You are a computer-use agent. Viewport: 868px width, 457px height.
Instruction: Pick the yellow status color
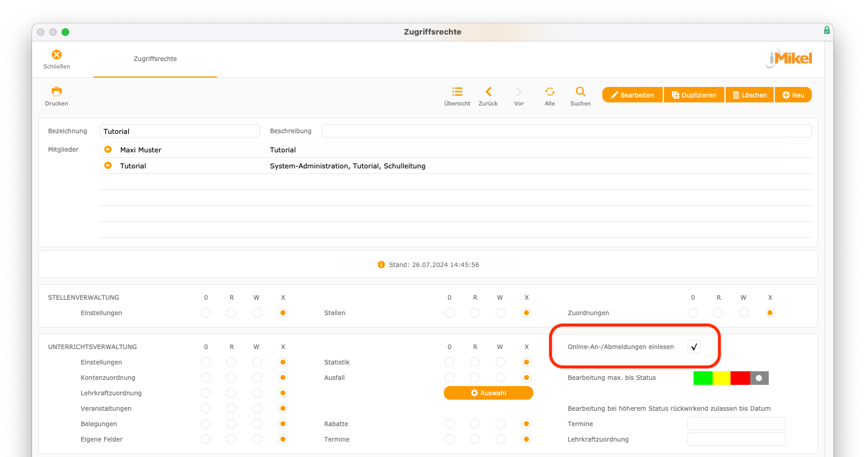click(x=722, y=377)
